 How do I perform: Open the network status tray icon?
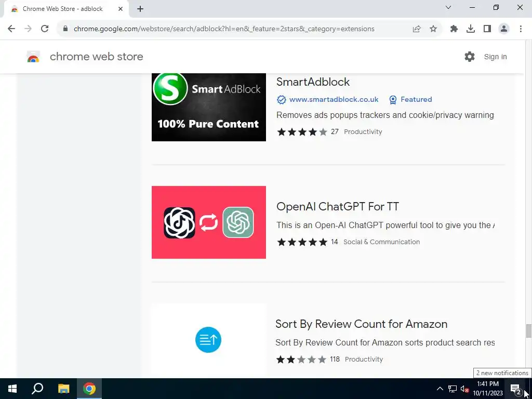click(453, 389)
